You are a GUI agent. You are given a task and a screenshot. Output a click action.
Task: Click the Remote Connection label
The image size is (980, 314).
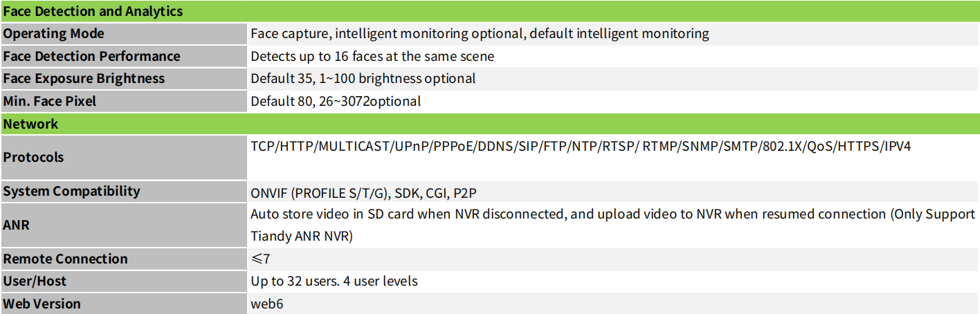[x=66, y=259]
